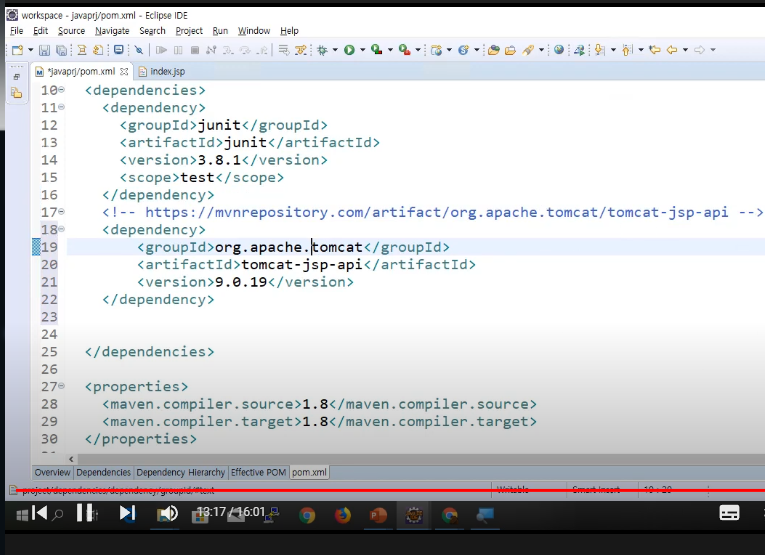Click the video progress bar
Image resolution: width=765 pixels, height=555 pixels.
tap(390, 490)
